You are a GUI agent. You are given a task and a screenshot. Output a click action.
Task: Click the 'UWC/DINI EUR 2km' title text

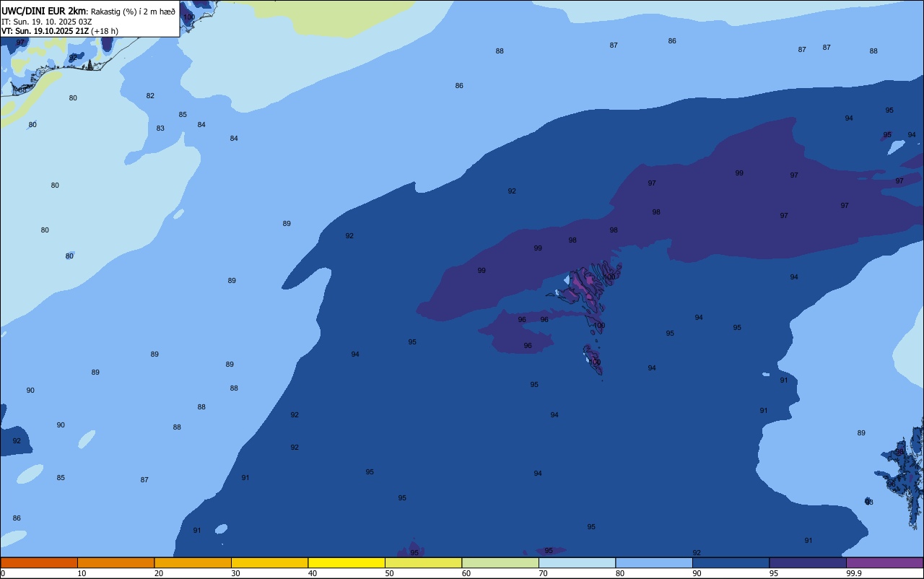click(44, 11)
